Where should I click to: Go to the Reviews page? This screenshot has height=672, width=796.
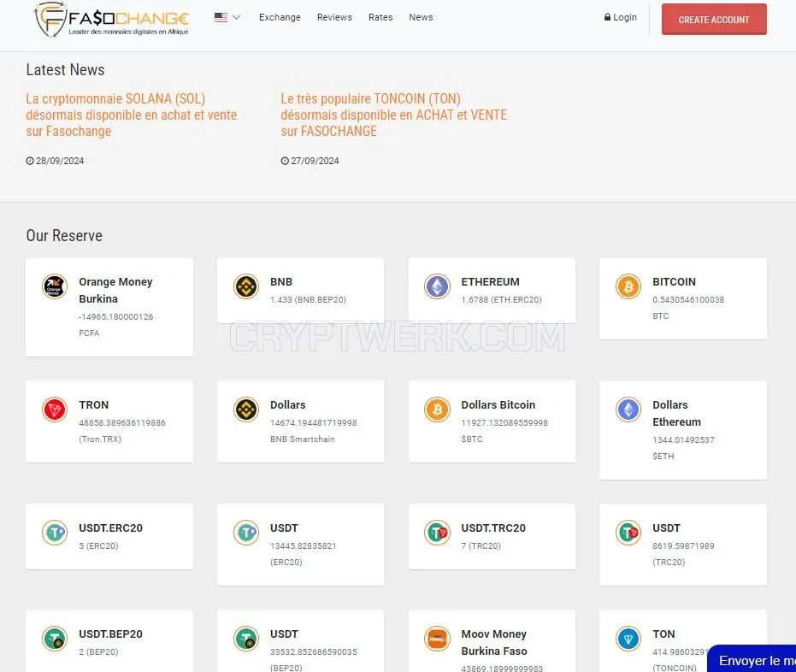pyautogui.click(x=334, y=17)
